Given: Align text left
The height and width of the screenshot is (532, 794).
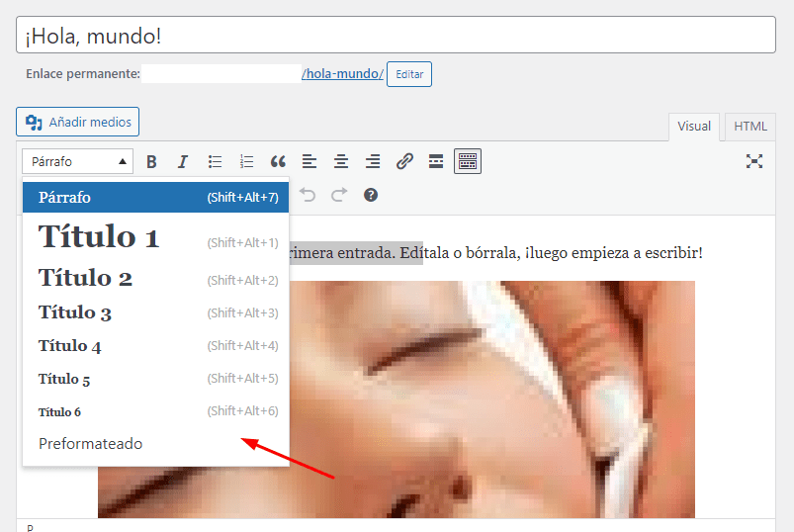Looking at the screenshot, I should tap(309, 161).
